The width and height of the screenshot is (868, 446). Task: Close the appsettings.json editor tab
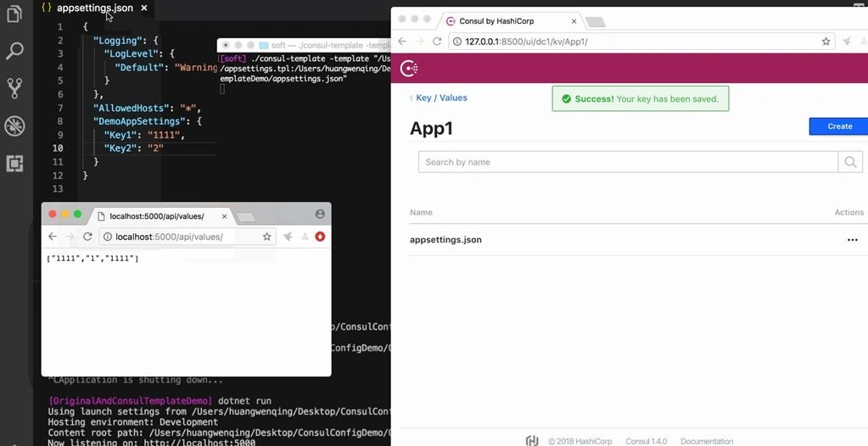[144, 8]
